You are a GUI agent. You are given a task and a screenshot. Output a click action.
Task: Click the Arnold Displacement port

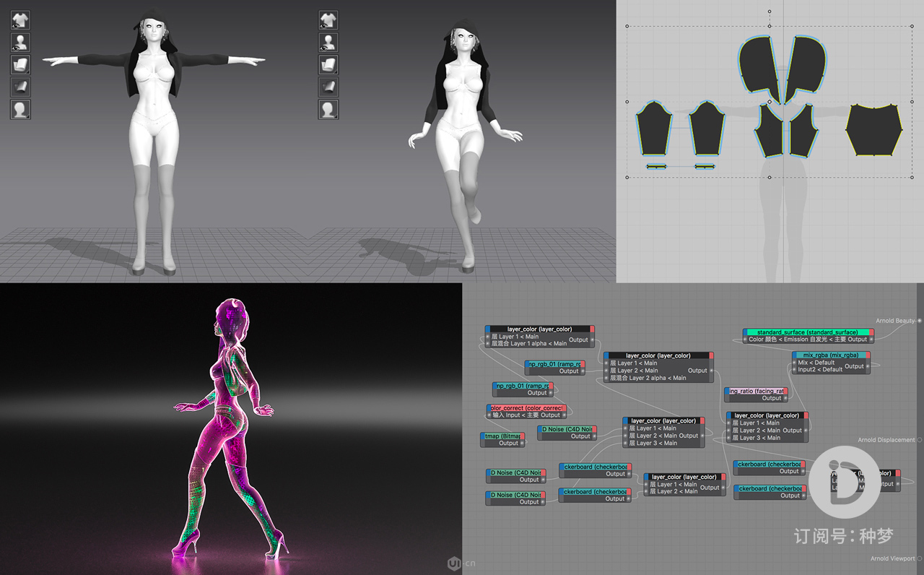pyautogui.click(x=919, y=440)
